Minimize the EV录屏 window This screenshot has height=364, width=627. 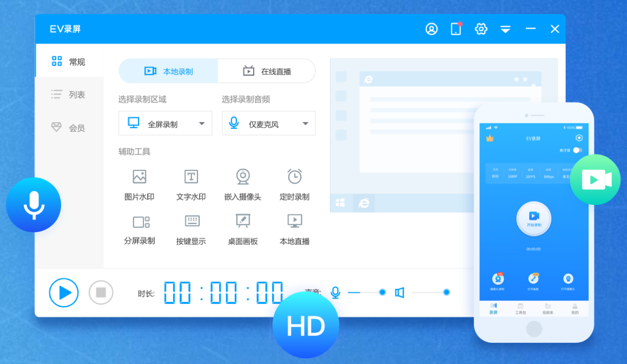coord(531,29)
